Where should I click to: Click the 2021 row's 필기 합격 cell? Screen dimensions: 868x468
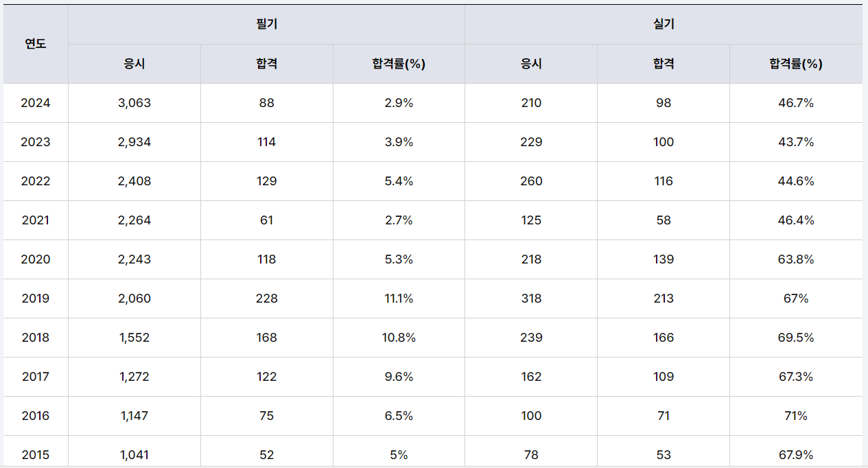click(266, 220)
